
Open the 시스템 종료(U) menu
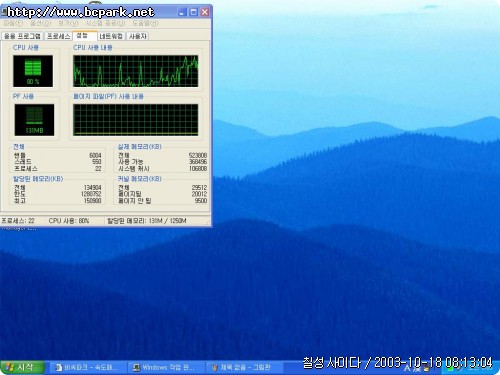click(105, 23)
